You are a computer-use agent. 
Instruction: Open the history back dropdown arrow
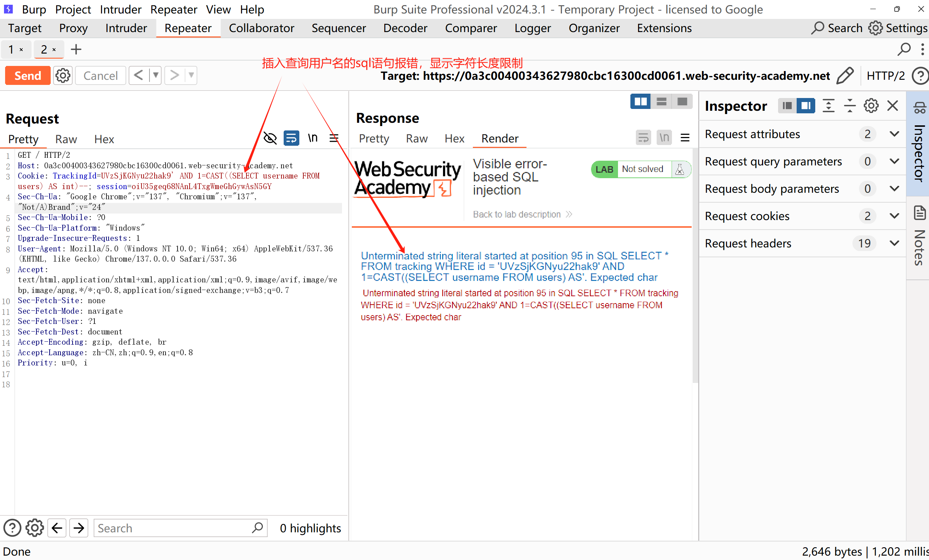(x=155, y=76)
